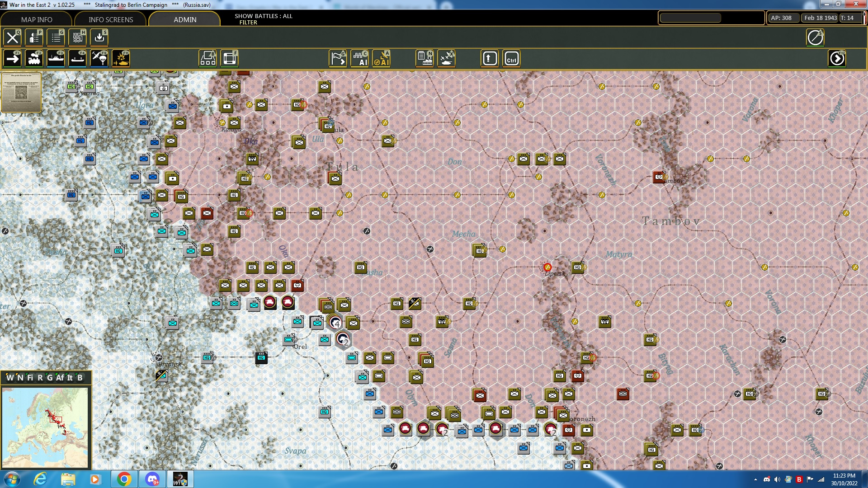The height and width of the screenshot is (488, 868).
Task: Switch to the INFO SCREENS tab
Action: coord(110,19)
